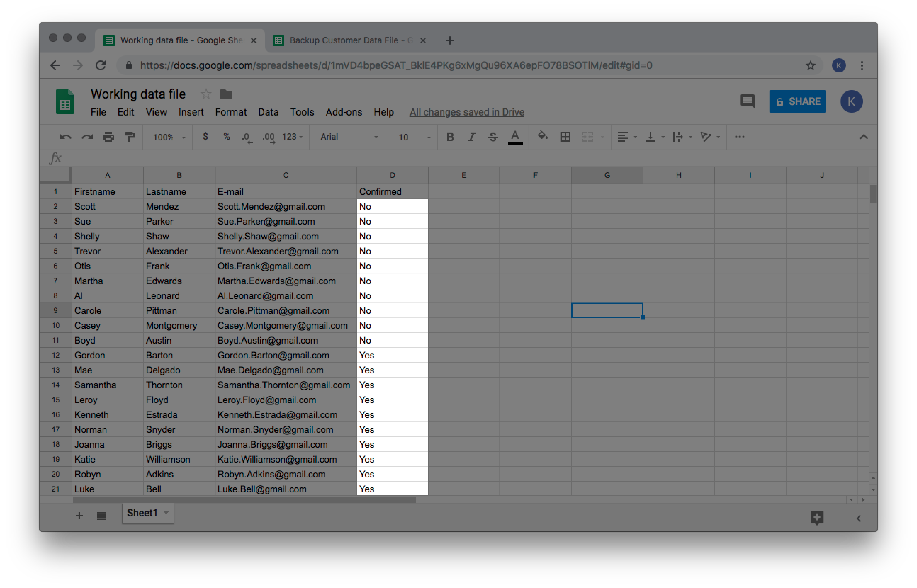Click All changes saved in Drive link

pos(467,112)
